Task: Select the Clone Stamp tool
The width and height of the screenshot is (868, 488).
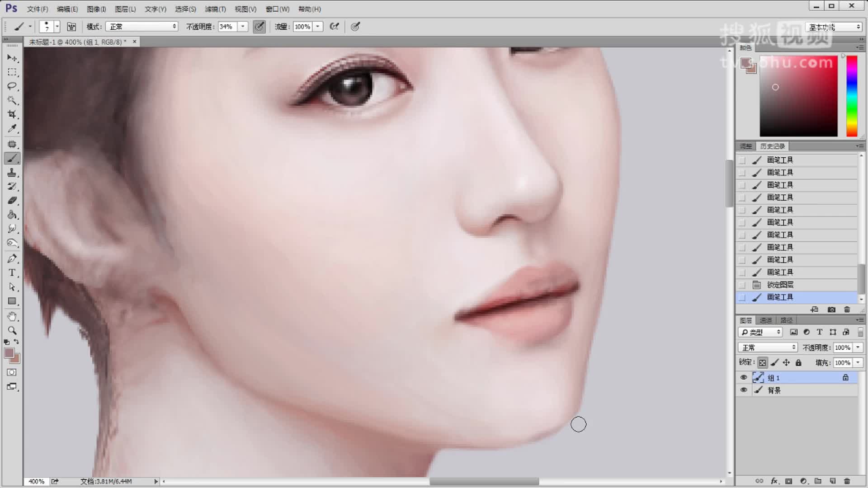Action: (x=12, y=173)
